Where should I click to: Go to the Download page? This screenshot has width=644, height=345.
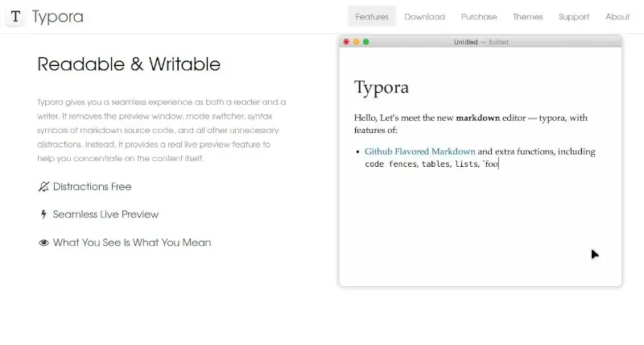[424, 17]
